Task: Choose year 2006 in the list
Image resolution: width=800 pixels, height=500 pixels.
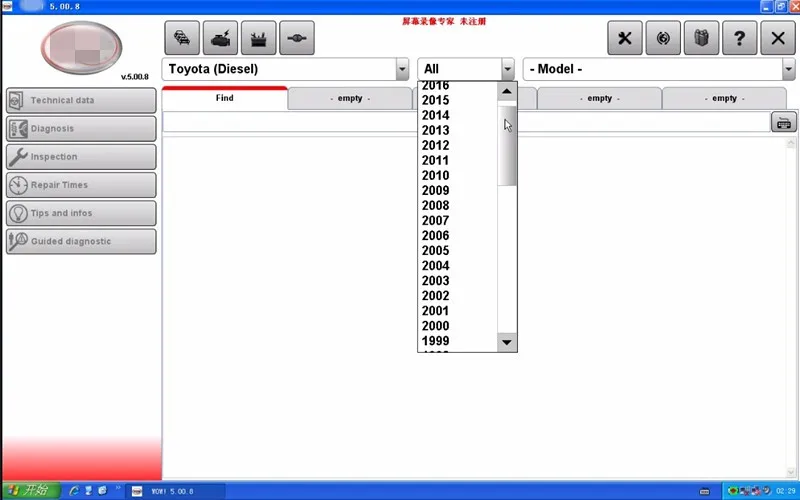Action: pyautogui.click(x=435, y=236)
